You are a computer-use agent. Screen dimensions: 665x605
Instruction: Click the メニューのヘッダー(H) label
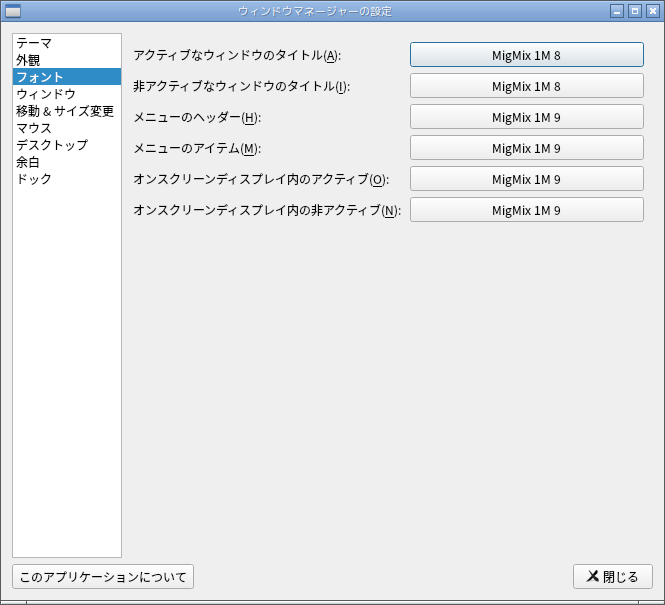[x=197, y=117]
